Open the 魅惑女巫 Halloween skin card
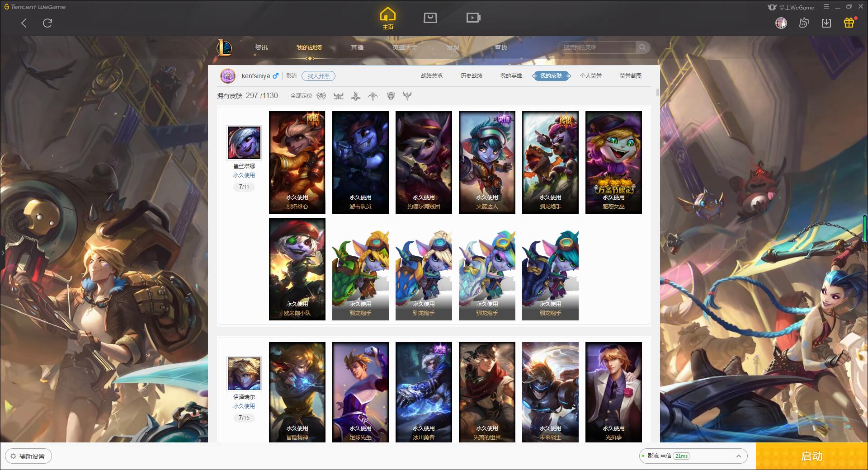868x470 pixels. tap(613, 162)
